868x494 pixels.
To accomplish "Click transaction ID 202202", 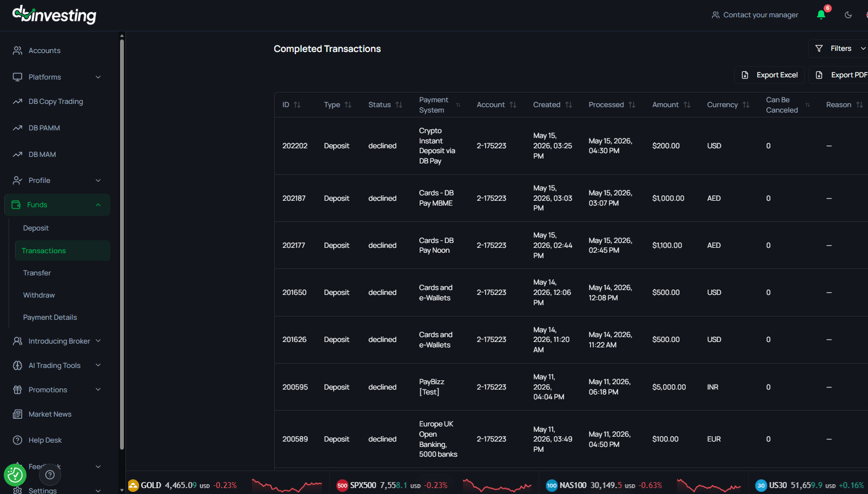I will point(295,146).
